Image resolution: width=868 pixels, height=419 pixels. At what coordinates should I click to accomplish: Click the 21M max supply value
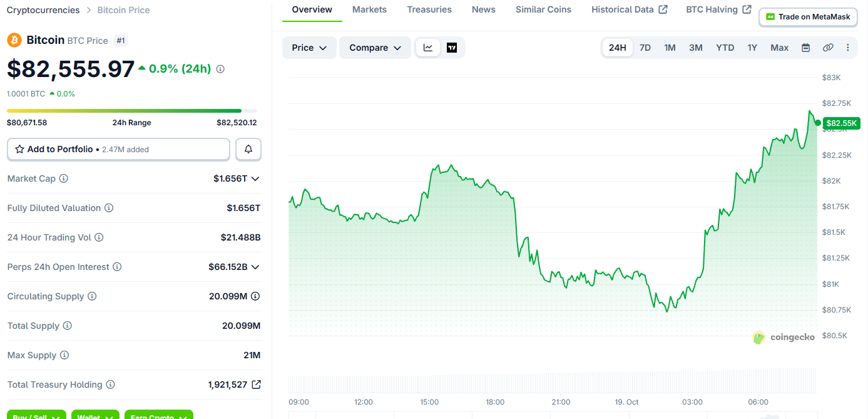[252, 355]
